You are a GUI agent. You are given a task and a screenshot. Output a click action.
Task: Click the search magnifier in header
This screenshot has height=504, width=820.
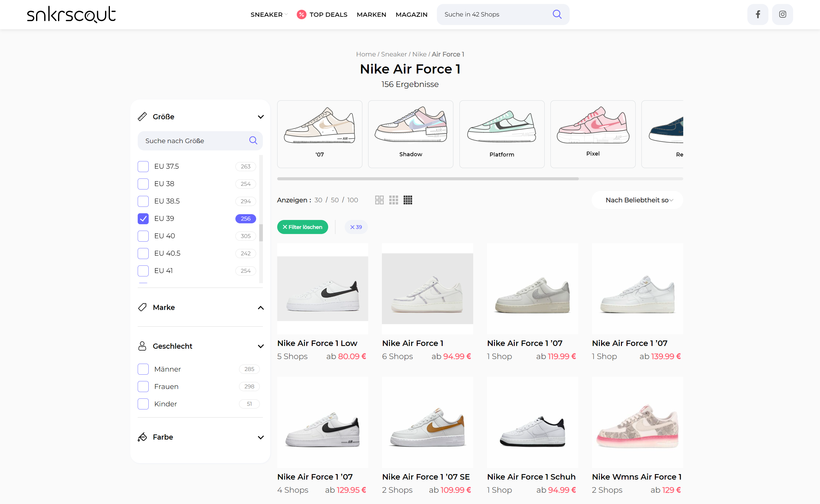coord(557,14)
